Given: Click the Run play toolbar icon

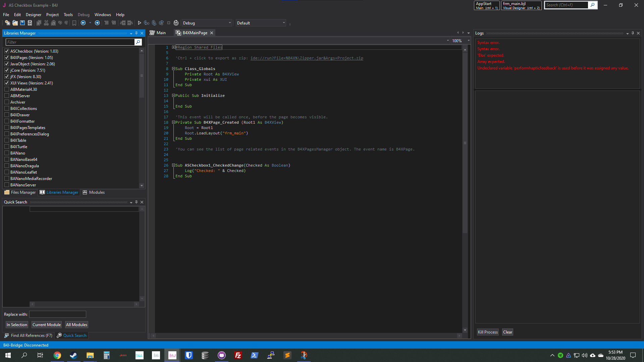Looking at the screenshot, I should click(x=140, y=23).
